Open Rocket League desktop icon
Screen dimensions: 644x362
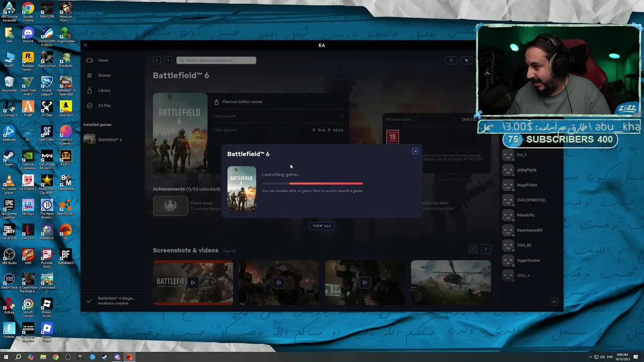(47, 85)
